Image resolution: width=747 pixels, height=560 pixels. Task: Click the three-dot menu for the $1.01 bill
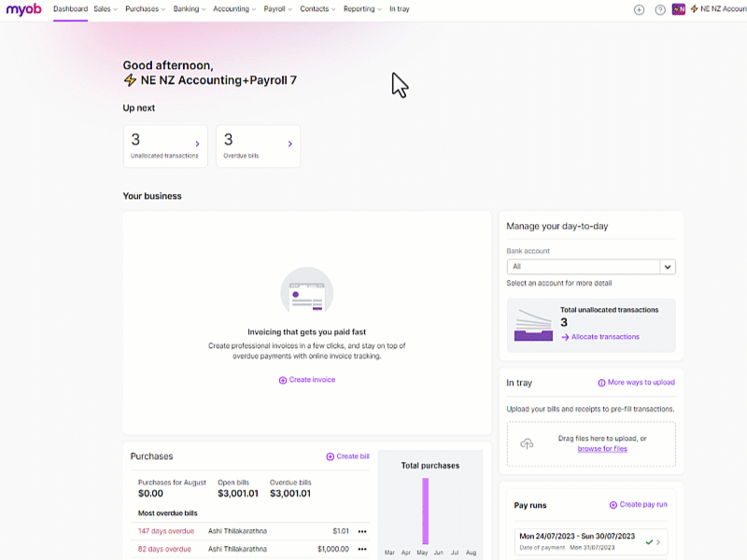pyautogui.click(x=362, y=531)
